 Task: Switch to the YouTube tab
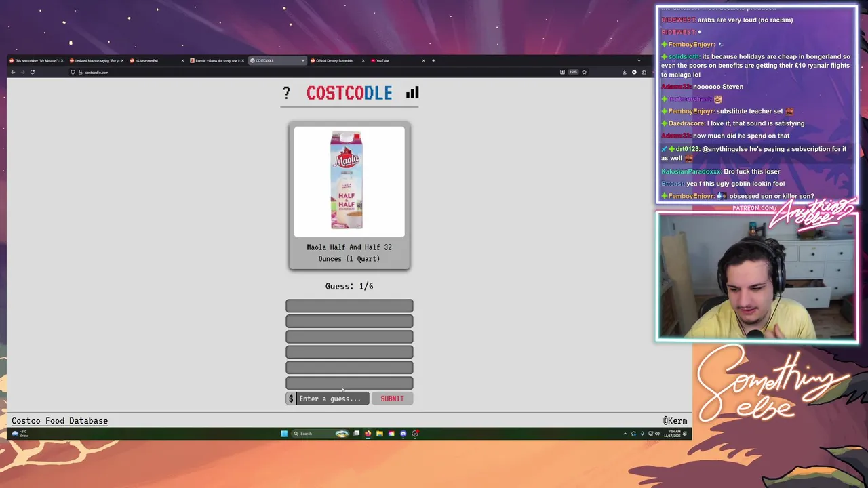(397, 60)
